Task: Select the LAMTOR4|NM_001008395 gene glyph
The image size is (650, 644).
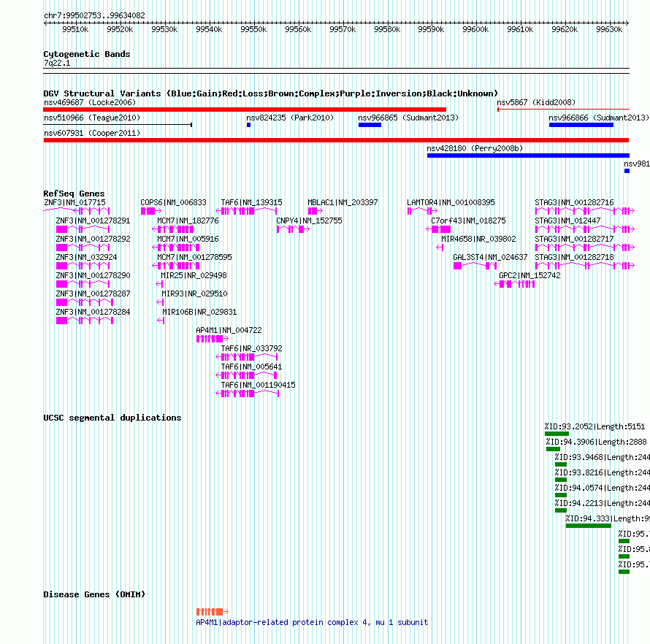Action: tap(422, 211)
